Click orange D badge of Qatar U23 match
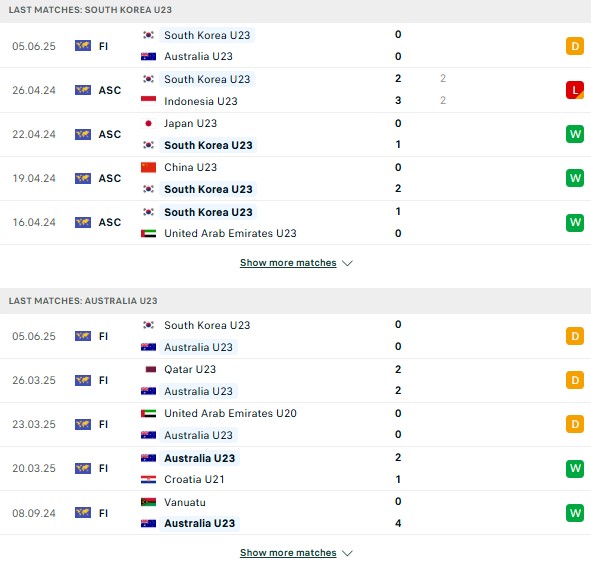591x571 pixels. 574,380
